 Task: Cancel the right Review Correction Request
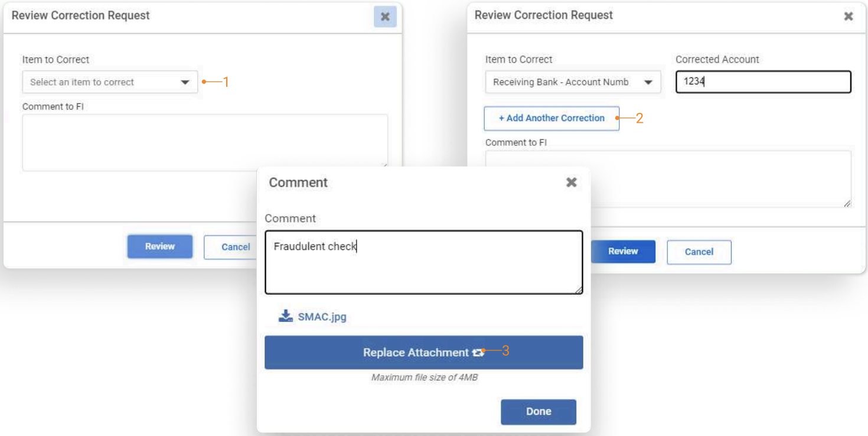click(x=699, y=252)
